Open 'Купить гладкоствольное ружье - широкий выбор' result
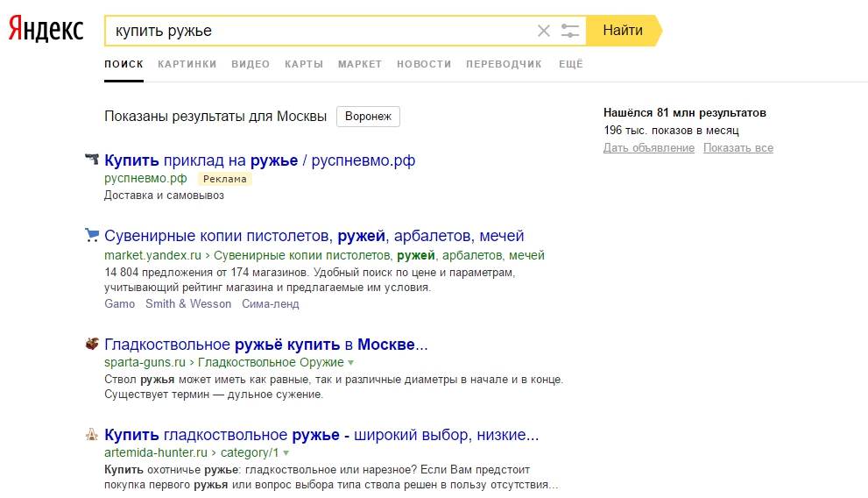The image size is (868, 498). pyautogui.click(x=321, y=435)
